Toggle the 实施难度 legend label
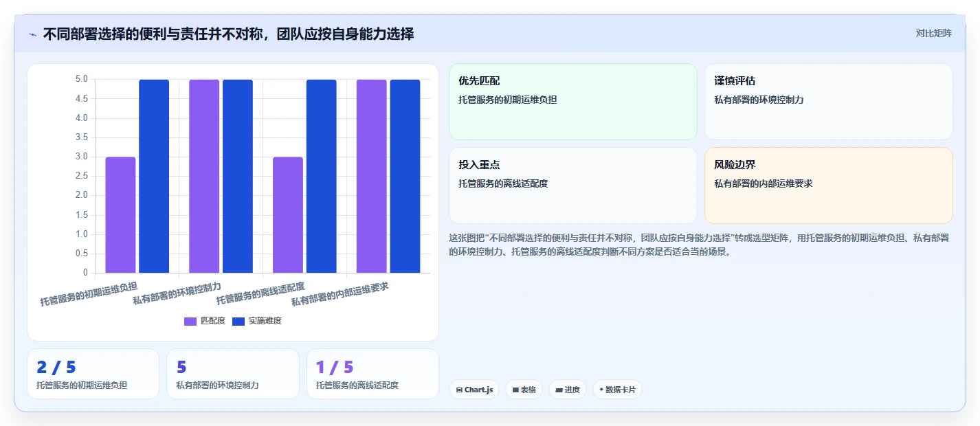 tap(265, 321)
